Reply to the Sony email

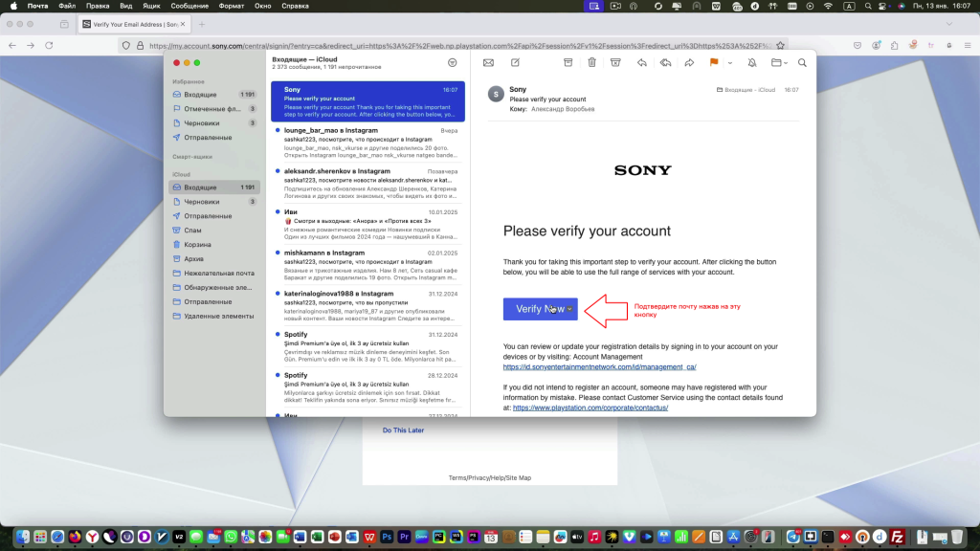641,63
